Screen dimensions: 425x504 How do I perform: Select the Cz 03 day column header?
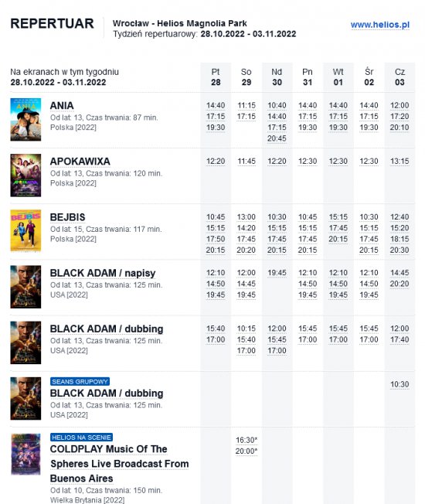pos(399,77)
